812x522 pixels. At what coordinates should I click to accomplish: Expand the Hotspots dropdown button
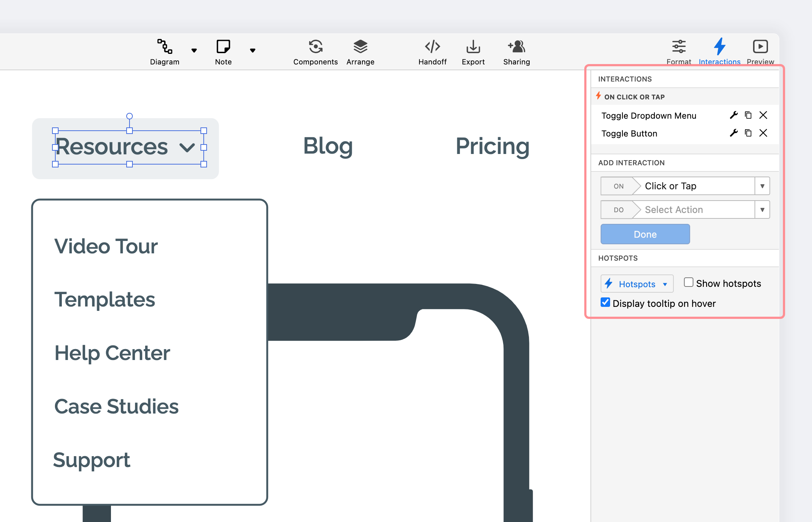[x=637, y=284]
